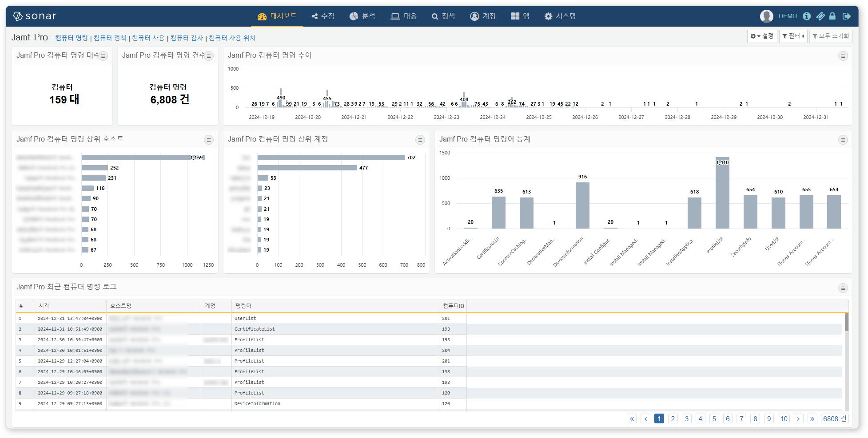Open the 설정 dropdown

762,36
